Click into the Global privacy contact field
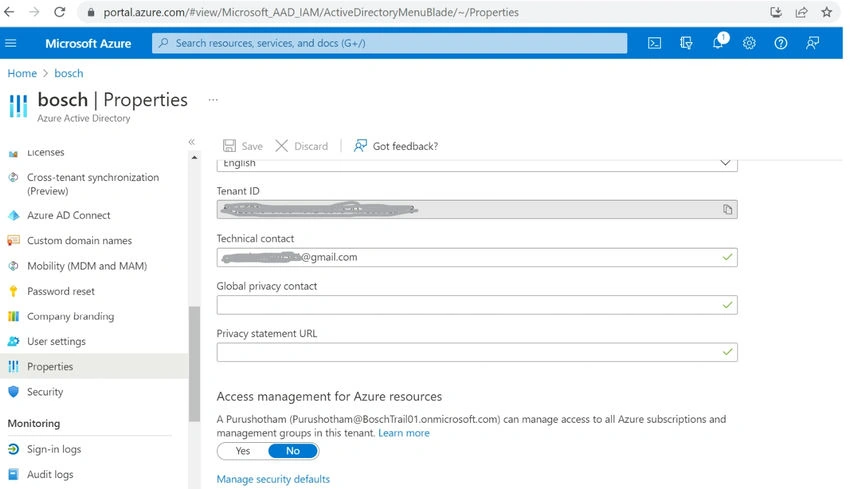850x489 pixels. click(x=477, y=305)
